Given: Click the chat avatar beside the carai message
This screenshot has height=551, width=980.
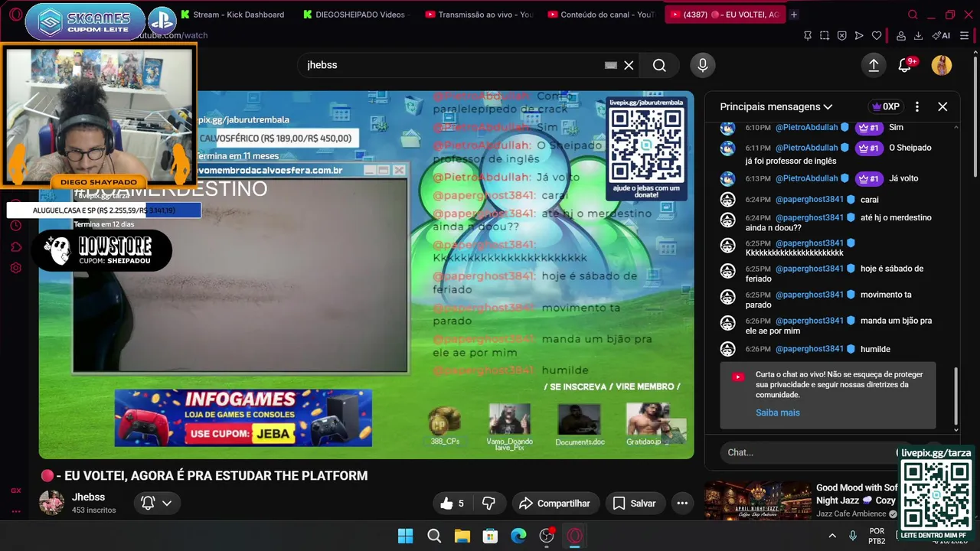Looking at the screenshot, I should click(x=727, y=200).
